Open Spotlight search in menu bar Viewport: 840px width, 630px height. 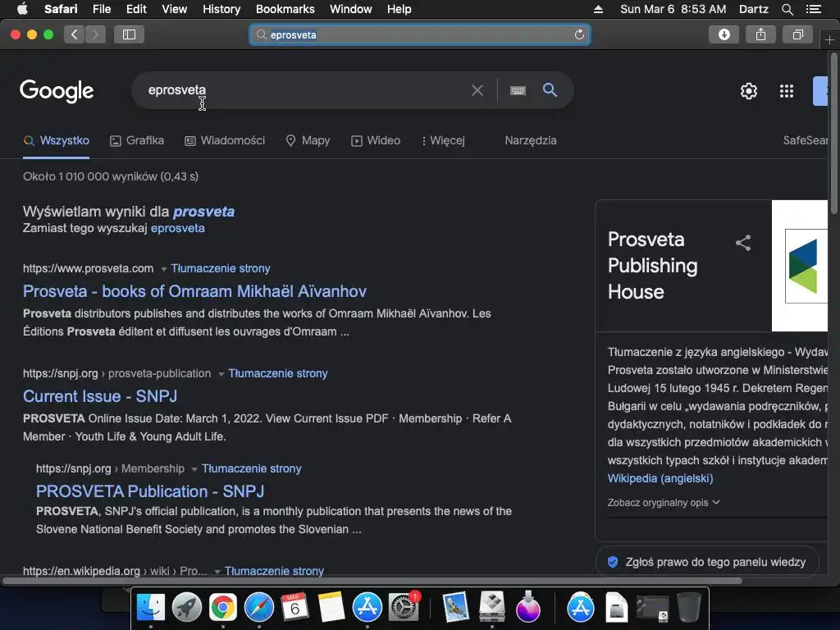pyautogui.click(x=787, y=9)
